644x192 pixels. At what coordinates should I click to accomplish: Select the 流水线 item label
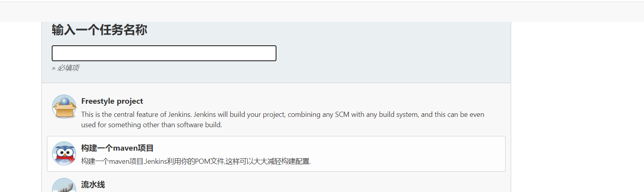93,185
